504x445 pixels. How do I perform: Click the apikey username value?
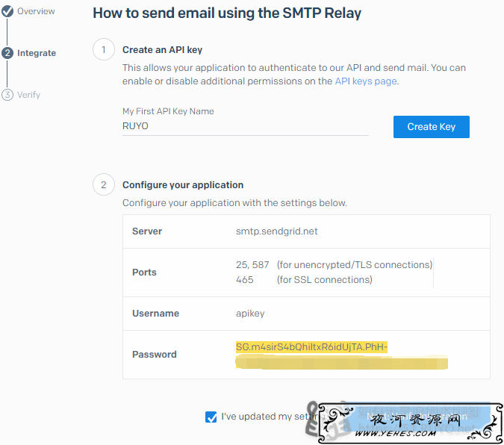pos(250,313)
